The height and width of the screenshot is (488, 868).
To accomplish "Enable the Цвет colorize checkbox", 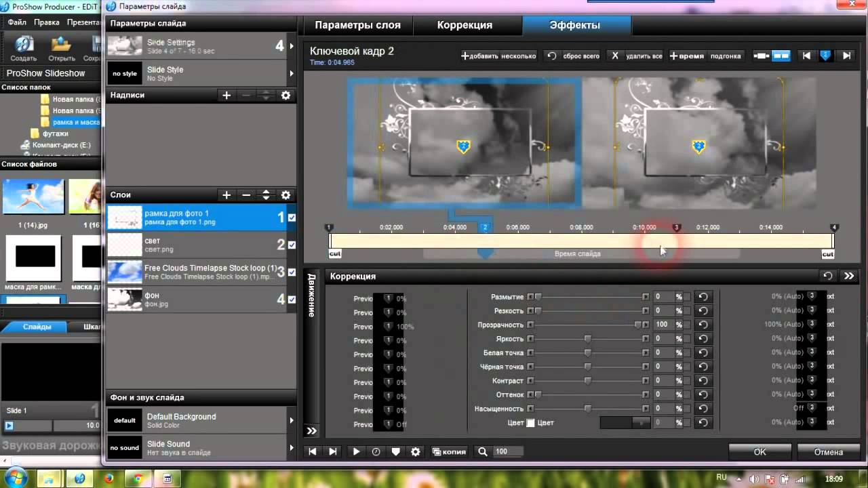I will (531, 423).
